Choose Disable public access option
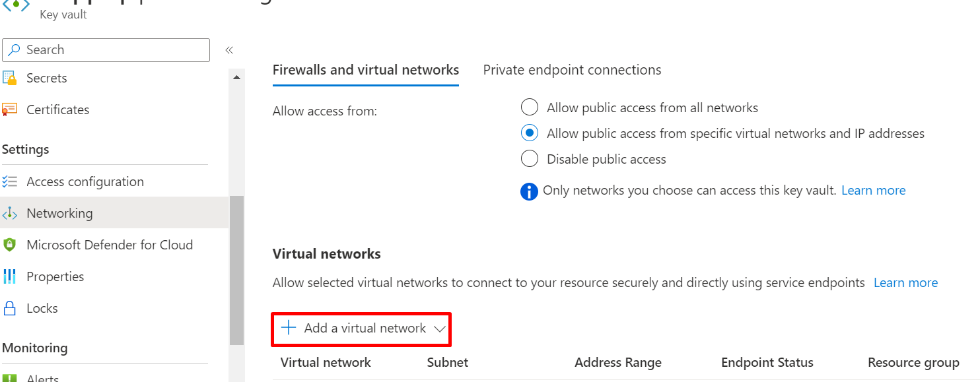This screenshot has width=980, height=382. (529, 158)
